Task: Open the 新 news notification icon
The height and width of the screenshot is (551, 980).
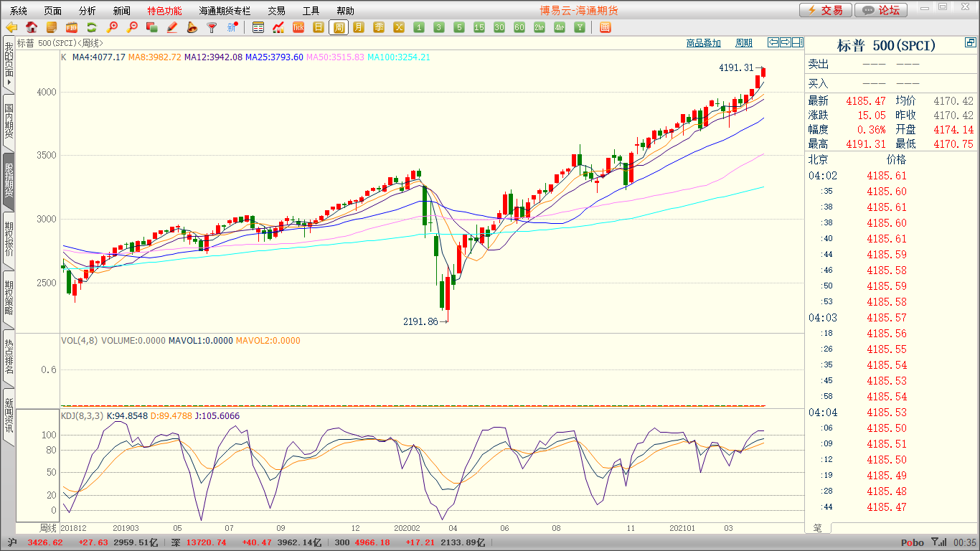Action: 232,27
